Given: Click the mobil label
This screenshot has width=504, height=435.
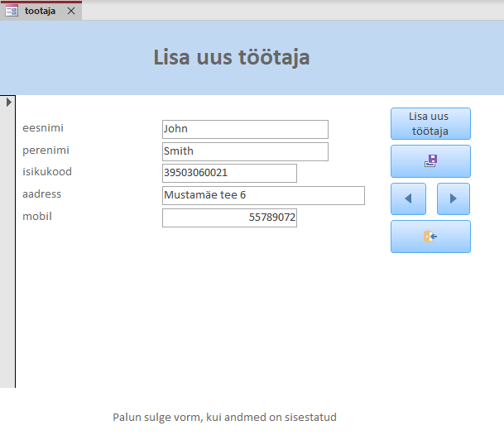Looking at the screenshot, I should (37, 216).
